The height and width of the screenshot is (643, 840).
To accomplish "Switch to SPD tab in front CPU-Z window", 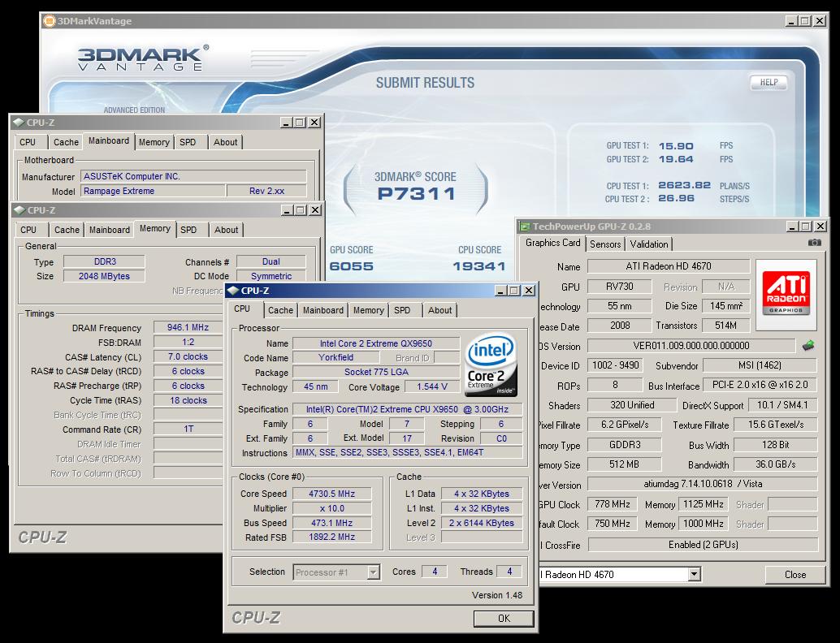I will 402,310.
